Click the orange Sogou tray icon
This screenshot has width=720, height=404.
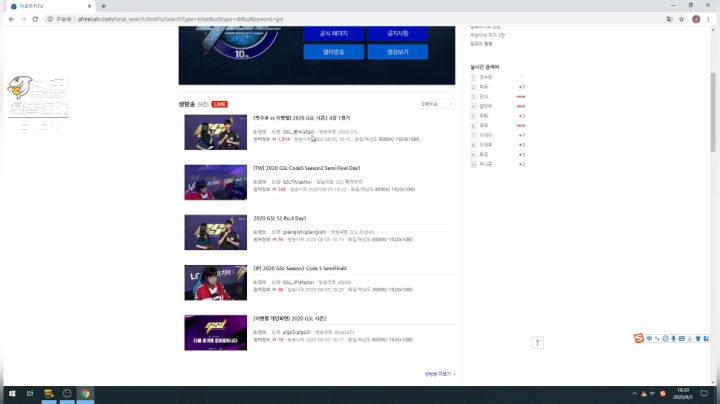(x=663, y=393)
